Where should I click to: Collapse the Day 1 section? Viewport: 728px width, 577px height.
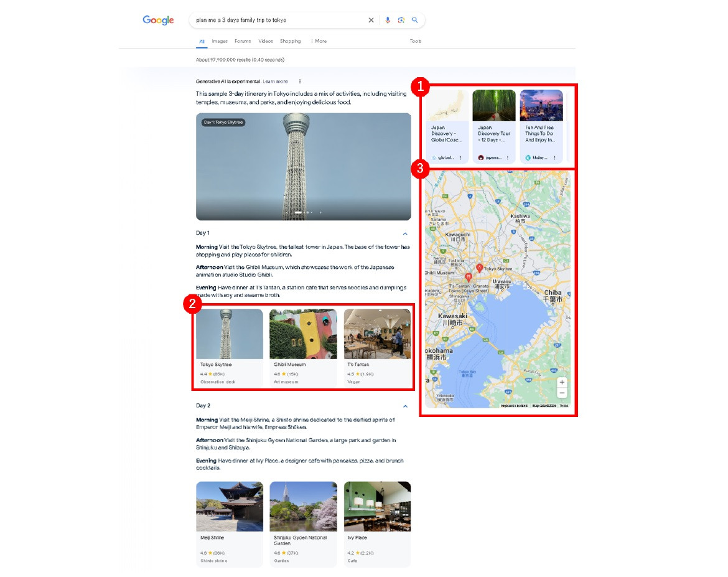coord(405,233)
